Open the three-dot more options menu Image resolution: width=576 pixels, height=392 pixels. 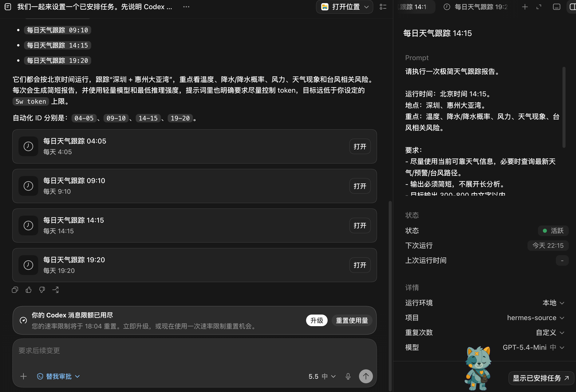(x=186, y=7)
